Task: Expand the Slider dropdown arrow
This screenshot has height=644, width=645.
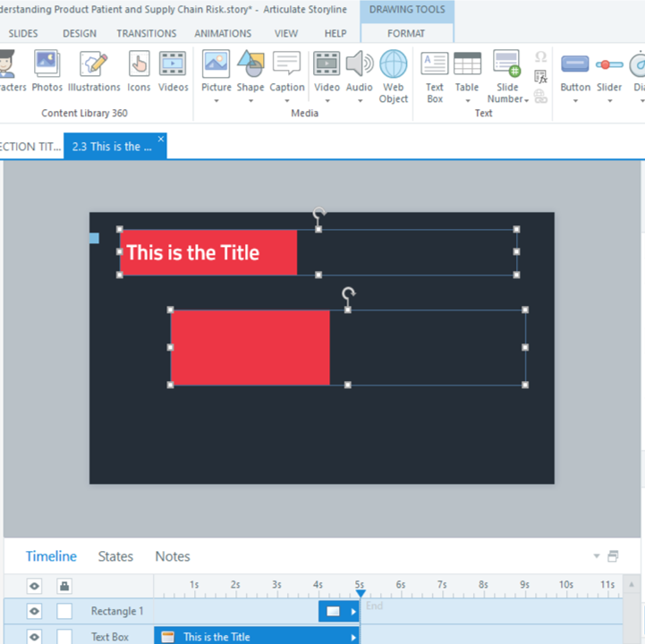Action: coord(609,101)
